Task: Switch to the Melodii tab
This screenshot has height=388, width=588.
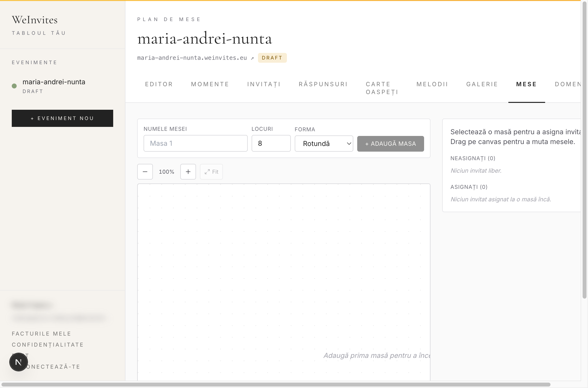Action: click(x=432, y=84)
